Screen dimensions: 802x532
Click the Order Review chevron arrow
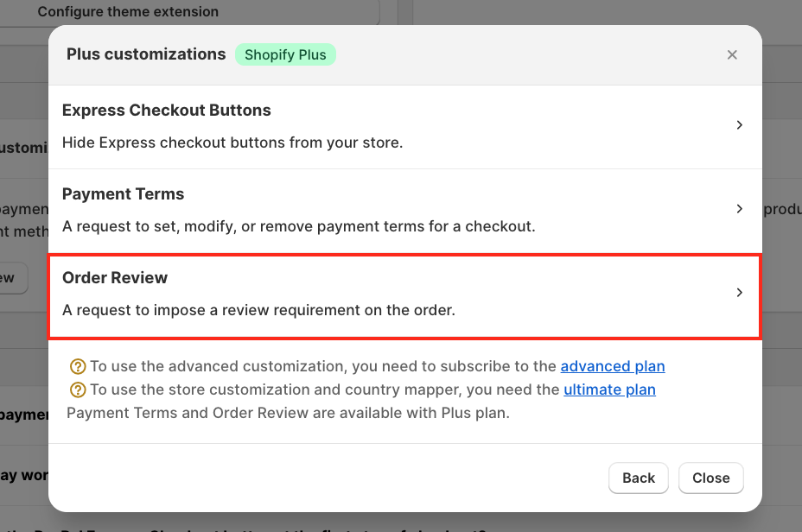pos(739,293)
